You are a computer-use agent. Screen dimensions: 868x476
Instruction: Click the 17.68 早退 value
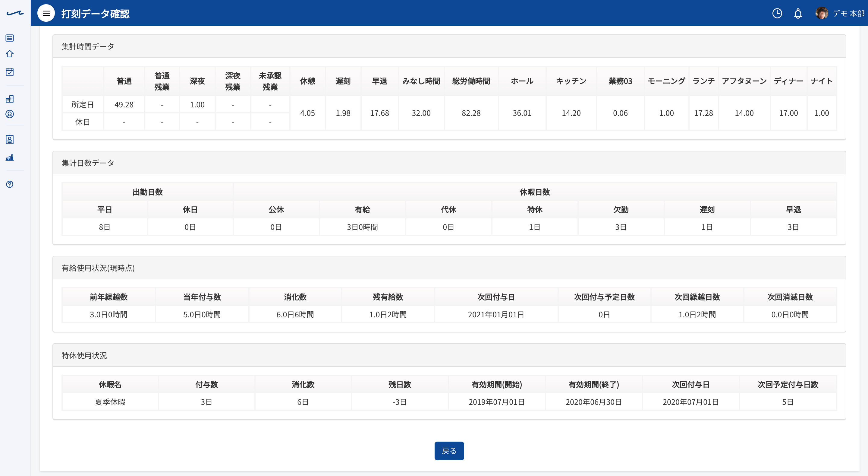point(380,113)
